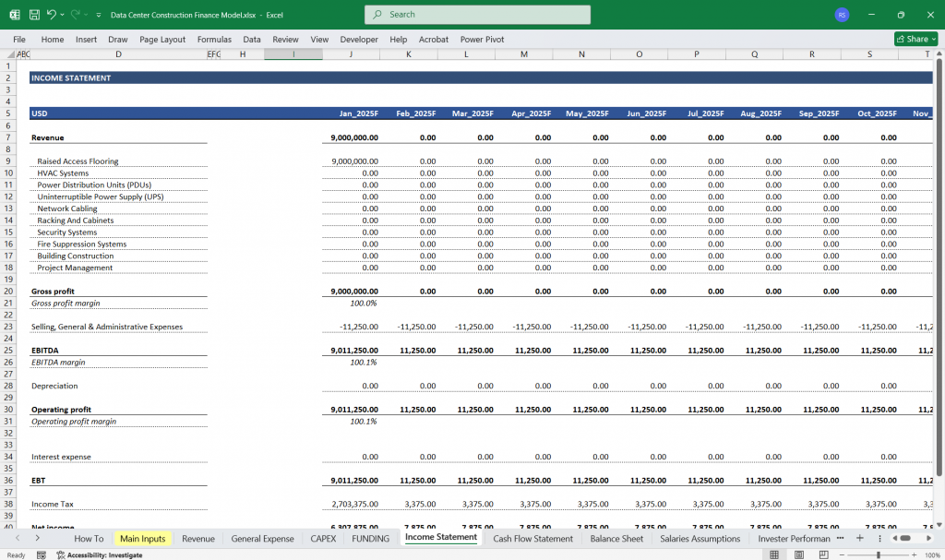Switch to the Formulas ribbon tab
The width and height of the screenshot is (945, 560).
coord(214,39)
